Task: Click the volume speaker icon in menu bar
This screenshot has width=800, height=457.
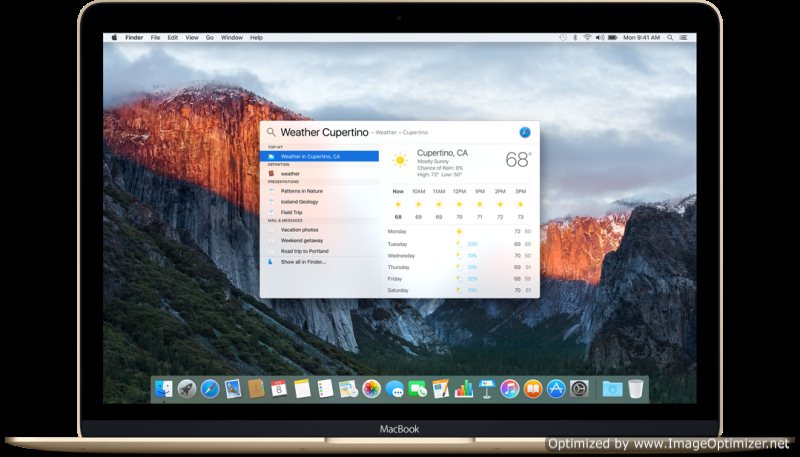Action: coord(600,37)
